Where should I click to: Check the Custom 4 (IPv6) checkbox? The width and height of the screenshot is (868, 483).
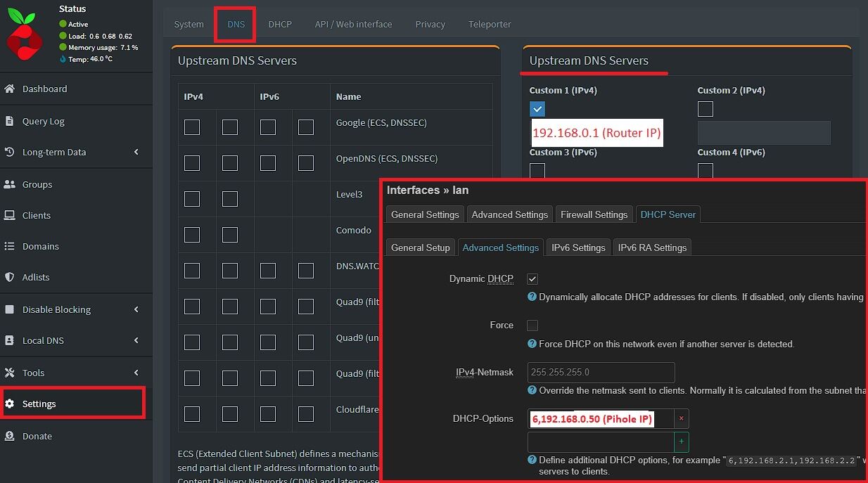706,171
